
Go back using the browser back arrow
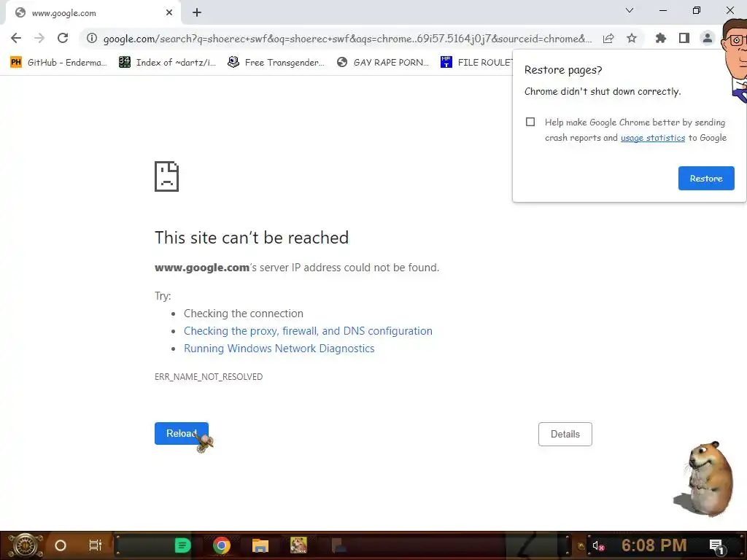[x=16, y=38]
